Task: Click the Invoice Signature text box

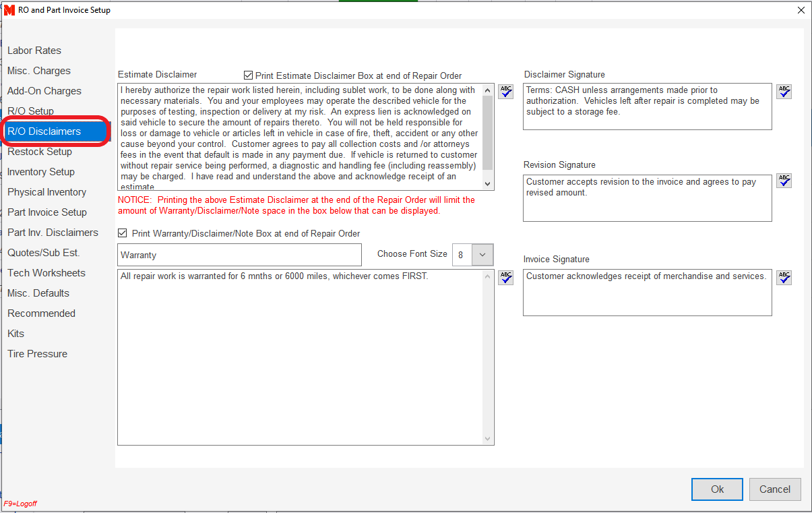Action: click(647, 293)
